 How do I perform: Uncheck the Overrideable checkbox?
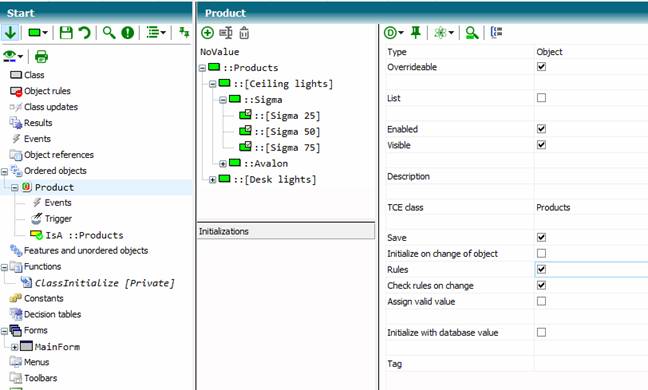coord(541,67)
